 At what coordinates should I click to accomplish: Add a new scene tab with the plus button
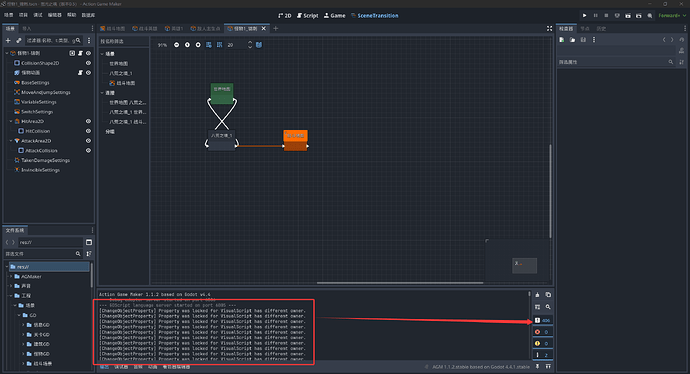click(x=275, y=29)
